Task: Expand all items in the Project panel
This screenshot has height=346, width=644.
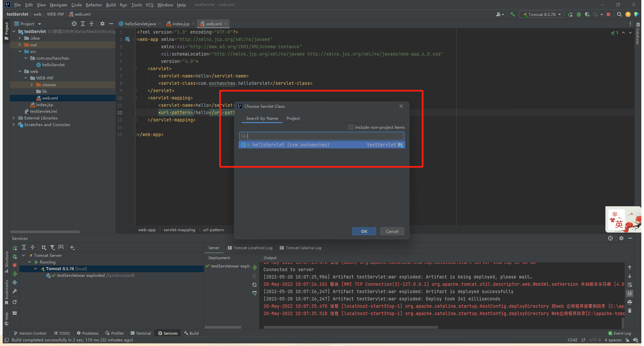Action: [x=83, y=24]
